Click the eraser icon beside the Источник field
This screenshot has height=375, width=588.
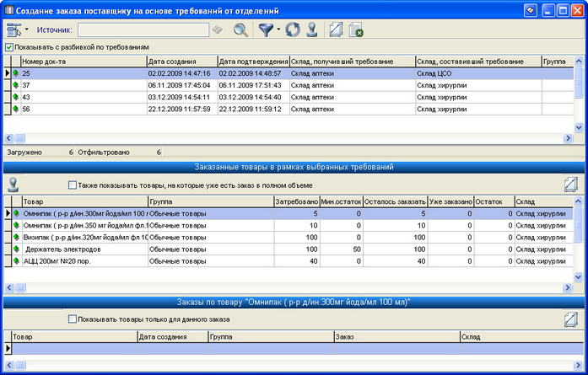point(218,29)
